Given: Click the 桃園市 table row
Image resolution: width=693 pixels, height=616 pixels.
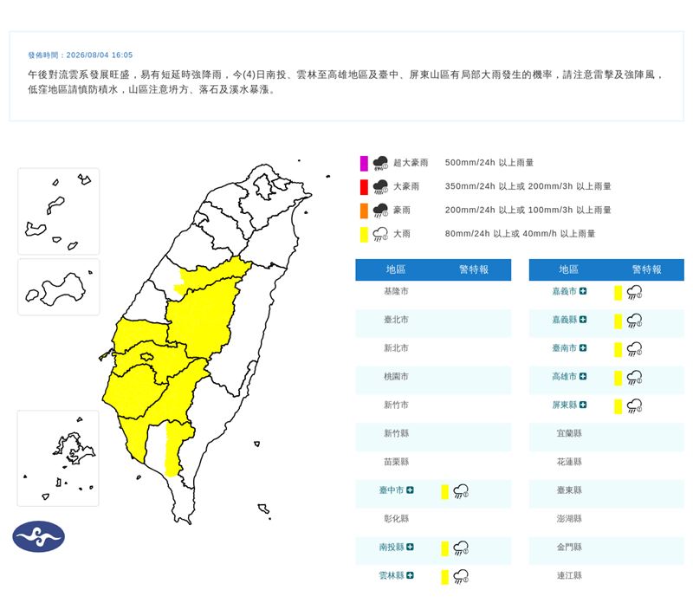Looking at the screenshot, I should click(x=433, y=380).
